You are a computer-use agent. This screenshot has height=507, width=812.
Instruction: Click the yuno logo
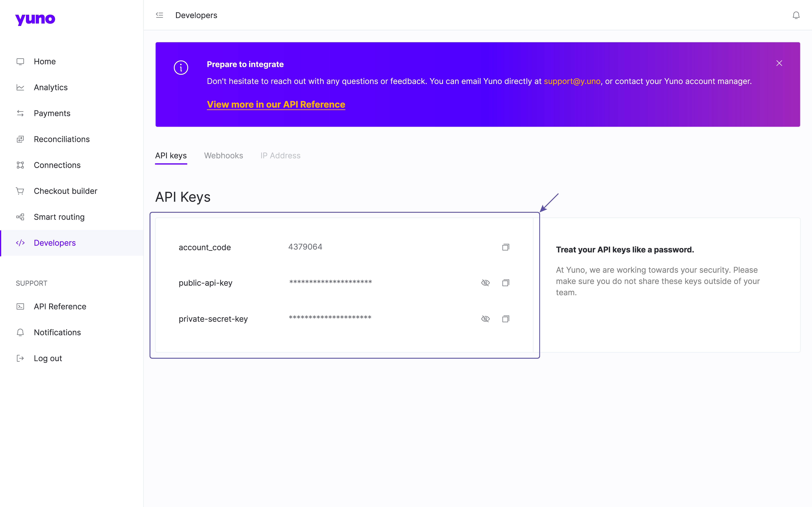[x=35, y=19]
